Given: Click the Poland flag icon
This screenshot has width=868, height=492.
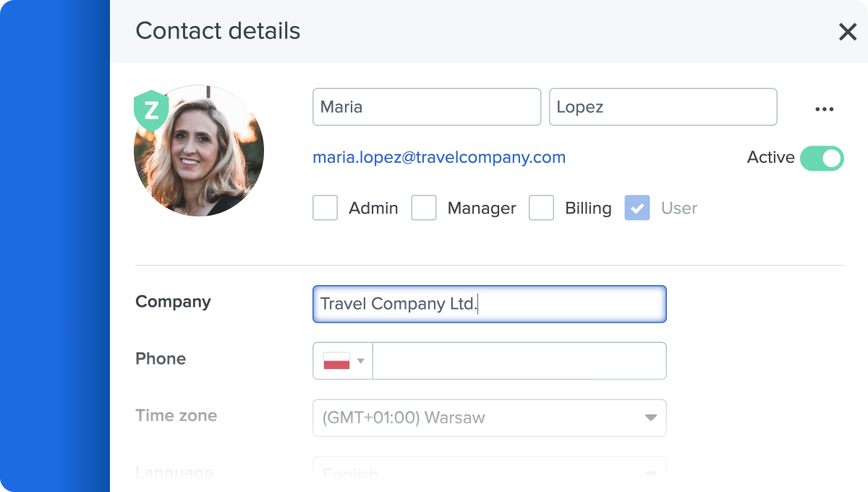Looking at the screenshot, I should 336,360.
